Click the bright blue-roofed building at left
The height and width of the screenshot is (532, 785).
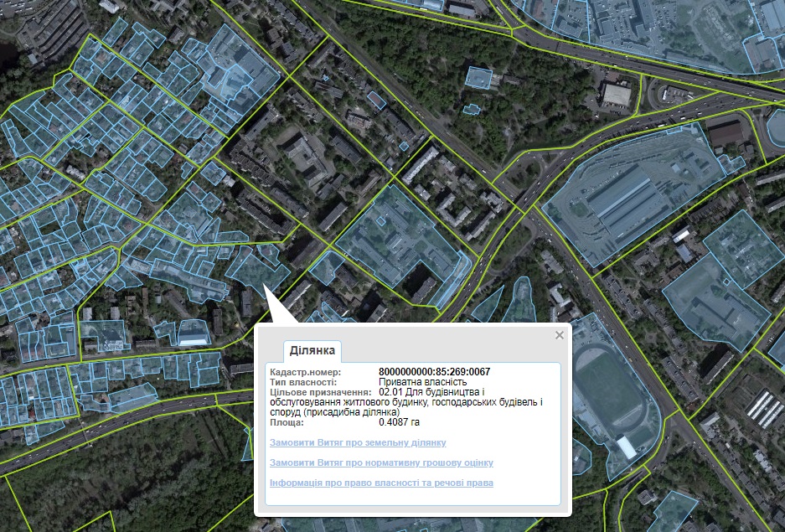click(x=193, y=335)
